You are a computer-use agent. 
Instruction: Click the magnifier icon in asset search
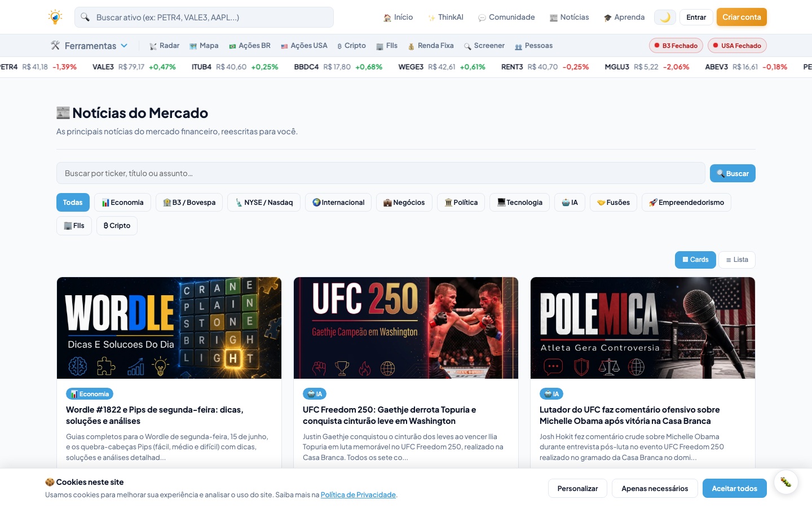point(85,17)
